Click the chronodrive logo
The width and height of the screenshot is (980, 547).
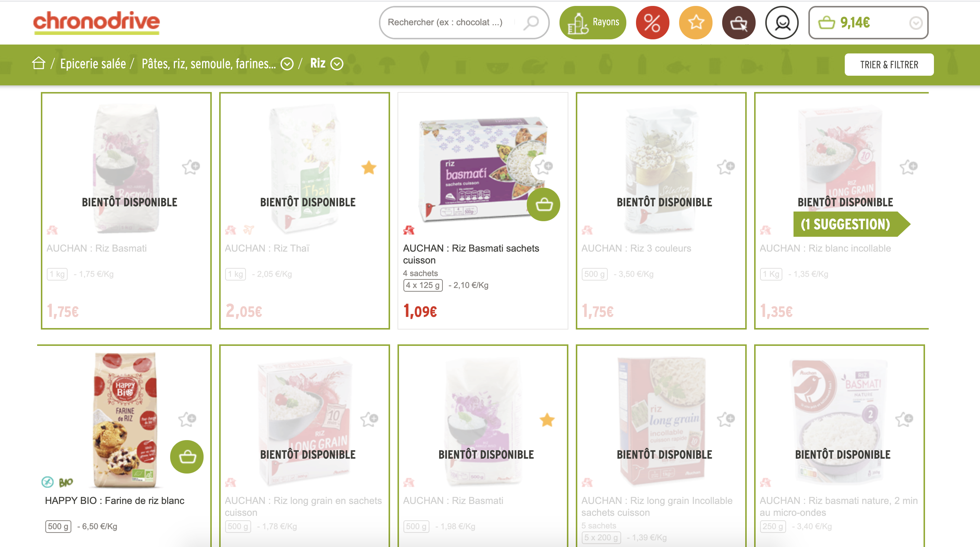[x=96, y=22]
